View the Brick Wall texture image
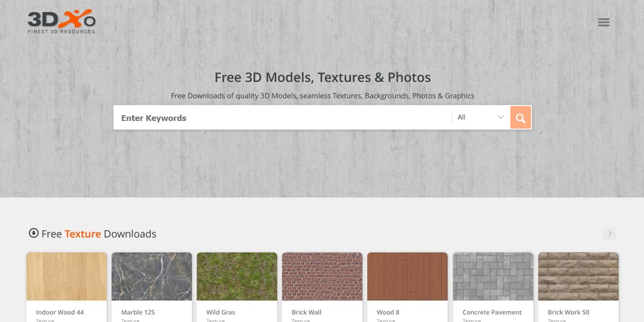This screenshot has height=322, width=644. pos(322,276)
